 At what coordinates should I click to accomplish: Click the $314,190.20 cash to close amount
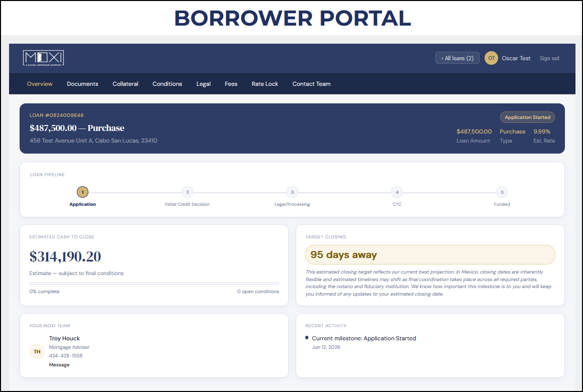tap(65, 257)
